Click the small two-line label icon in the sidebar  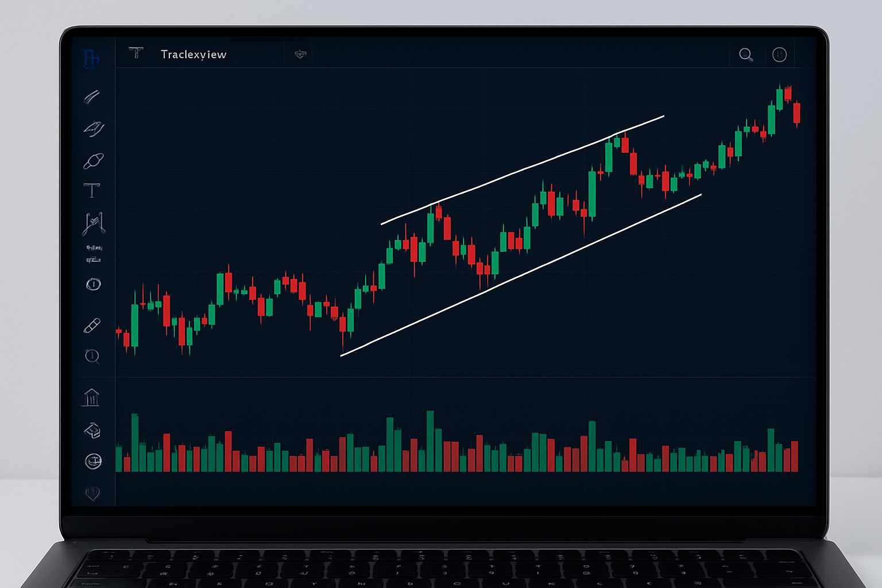(x=94, y=254)
